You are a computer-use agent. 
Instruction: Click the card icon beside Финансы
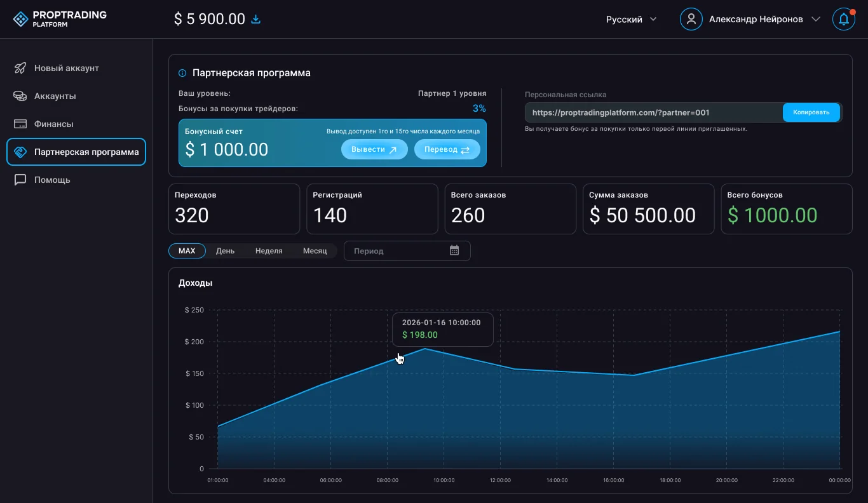[20, 124]
